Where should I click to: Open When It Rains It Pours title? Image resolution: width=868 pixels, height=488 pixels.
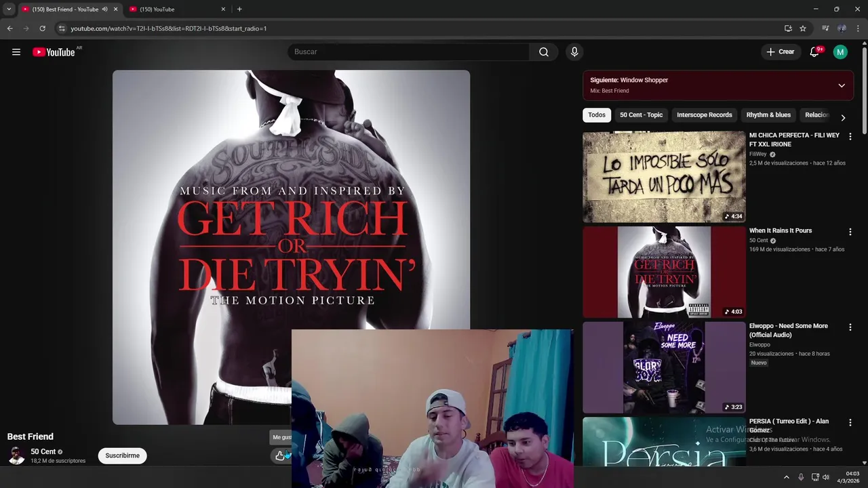click(x=781, y=230)
